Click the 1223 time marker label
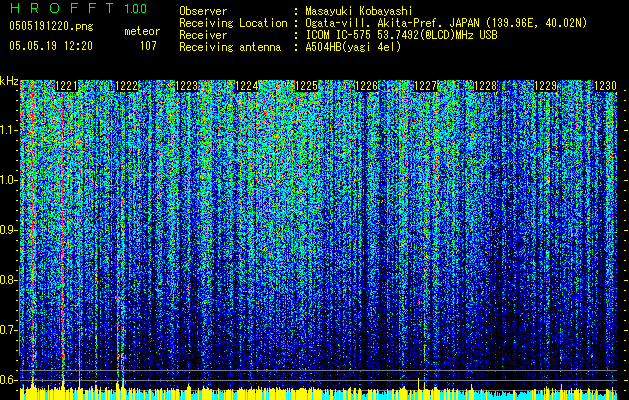 (187, 86)
